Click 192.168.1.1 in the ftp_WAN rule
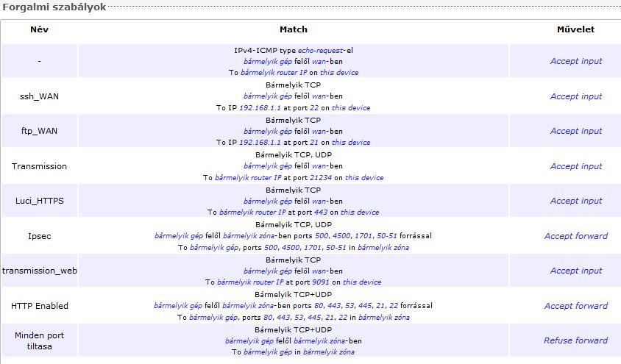 tap(260, 143)
